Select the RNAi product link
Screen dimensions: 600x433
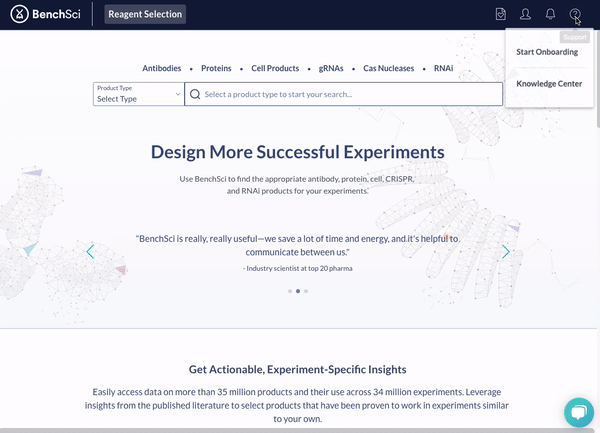[443, 68]
